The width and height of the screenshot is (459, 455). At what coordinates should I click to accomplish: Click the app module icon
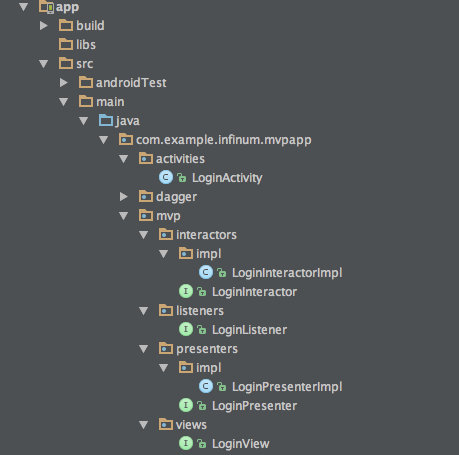click(x=46, y=7)
